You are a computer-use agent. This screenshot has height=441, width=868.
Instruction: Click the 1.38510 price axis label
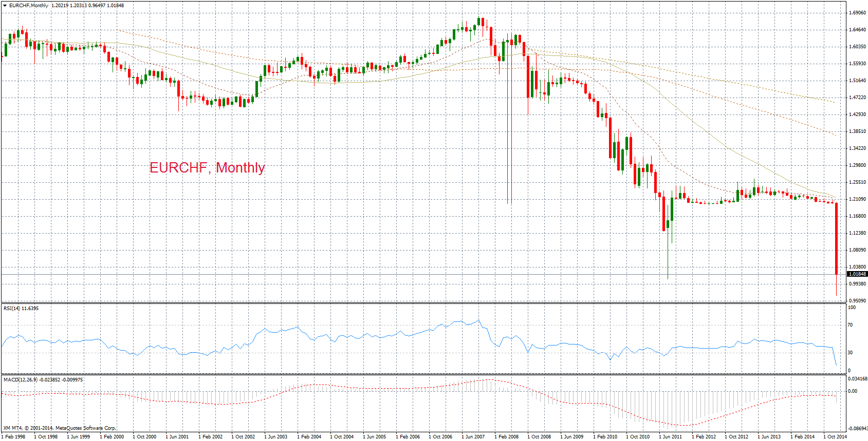(857, 131)
